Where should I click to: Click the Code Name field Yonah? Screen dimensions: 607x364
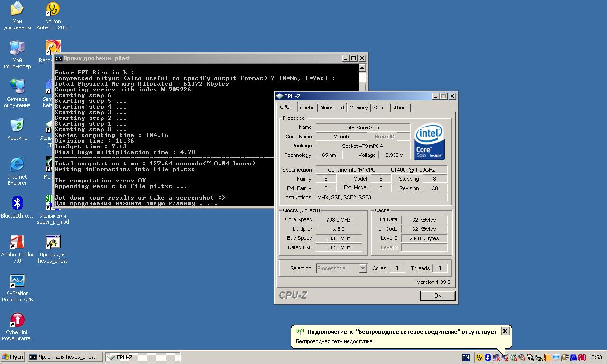pyautogui.click(x=341, y=136)
